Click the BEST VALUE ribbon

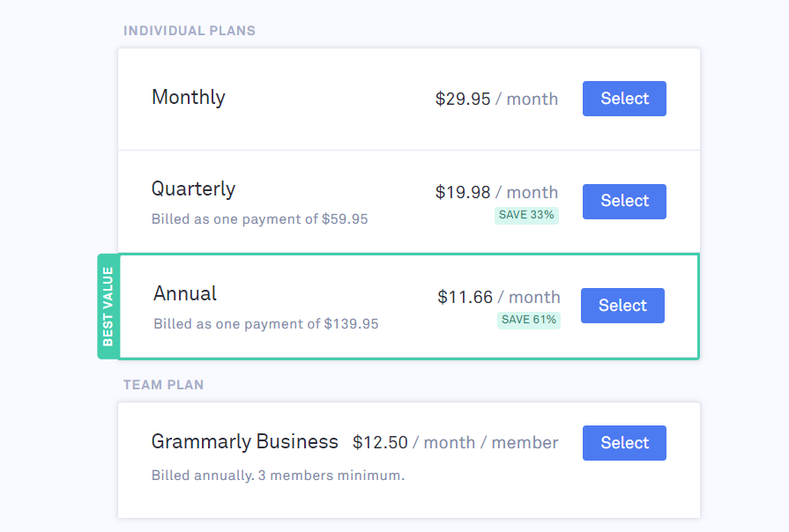pos(108,307)
